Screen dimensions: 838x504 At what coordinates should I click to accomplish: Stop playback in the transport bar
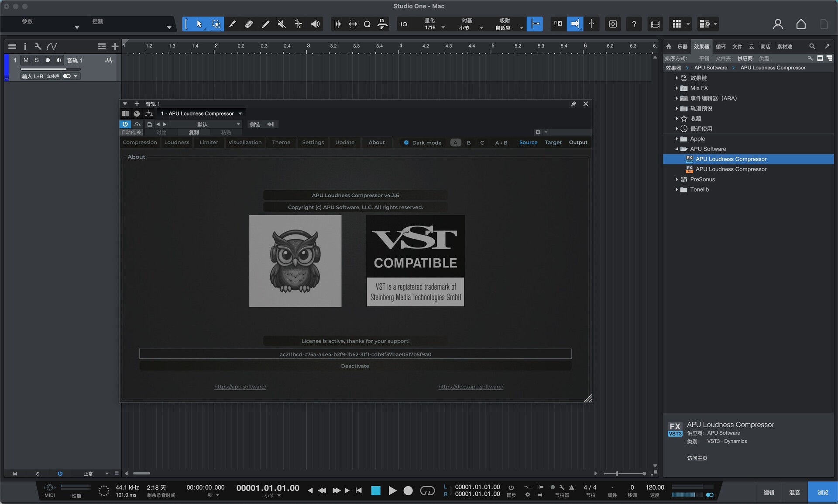coord(376,491)
